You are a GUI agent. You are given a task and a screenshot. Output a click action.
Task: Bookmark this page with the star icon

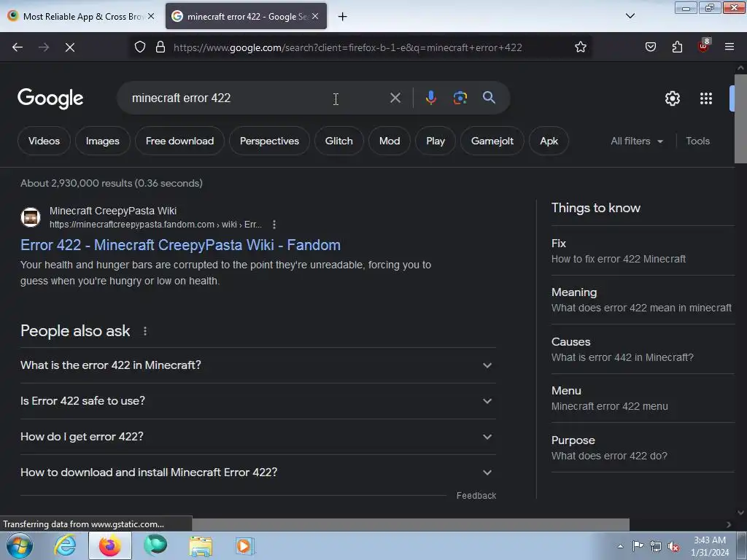[580, 47]
